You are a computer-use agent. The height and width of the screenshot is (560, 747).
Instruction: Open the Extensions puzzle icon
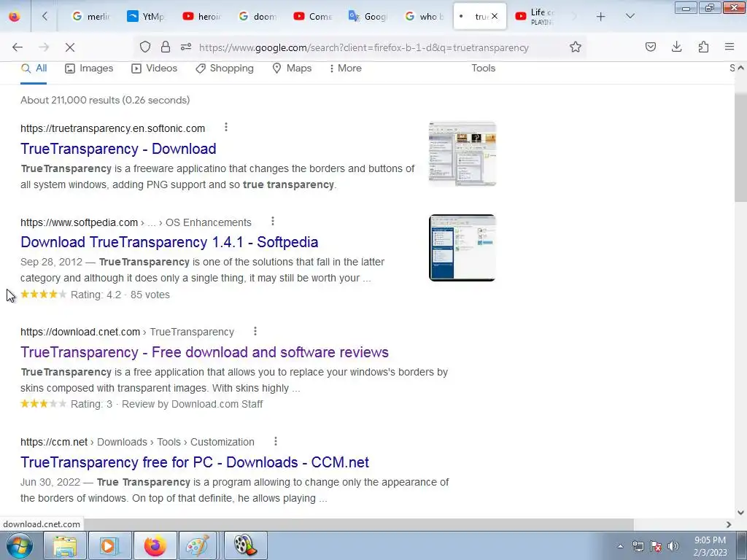703,47
